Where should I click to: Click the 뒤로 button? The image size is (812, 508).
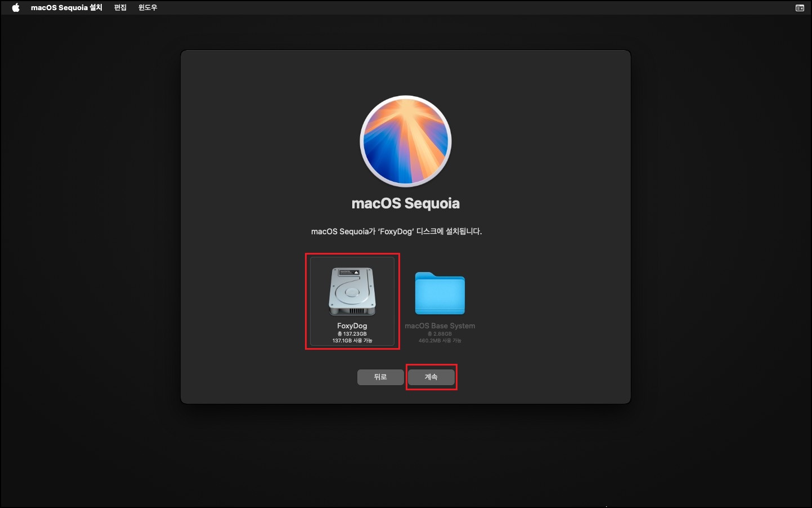pyautogui.click(x=380, y=377)
